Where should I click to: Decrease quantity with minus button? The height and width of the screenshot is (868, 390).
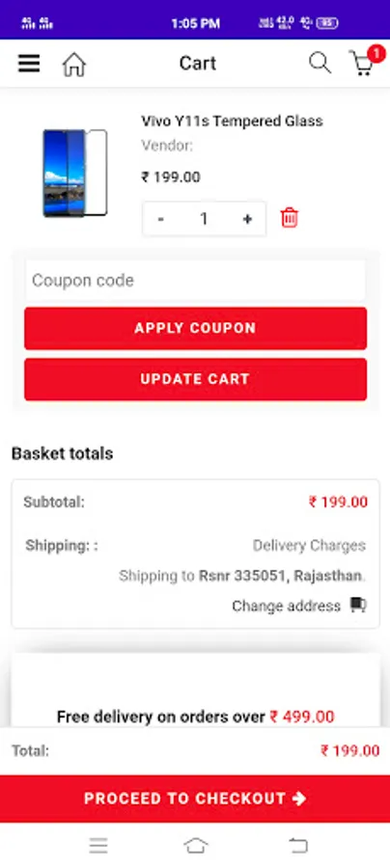[160, 219]
